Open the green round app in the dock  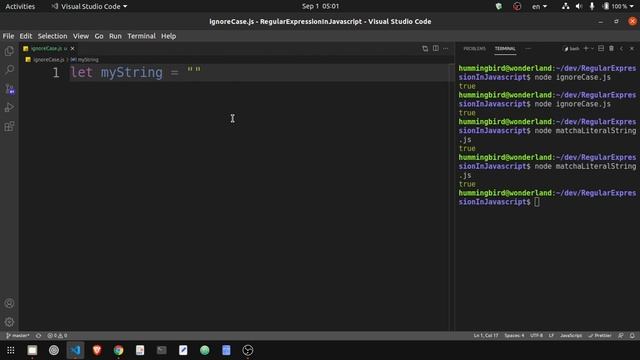205,350
